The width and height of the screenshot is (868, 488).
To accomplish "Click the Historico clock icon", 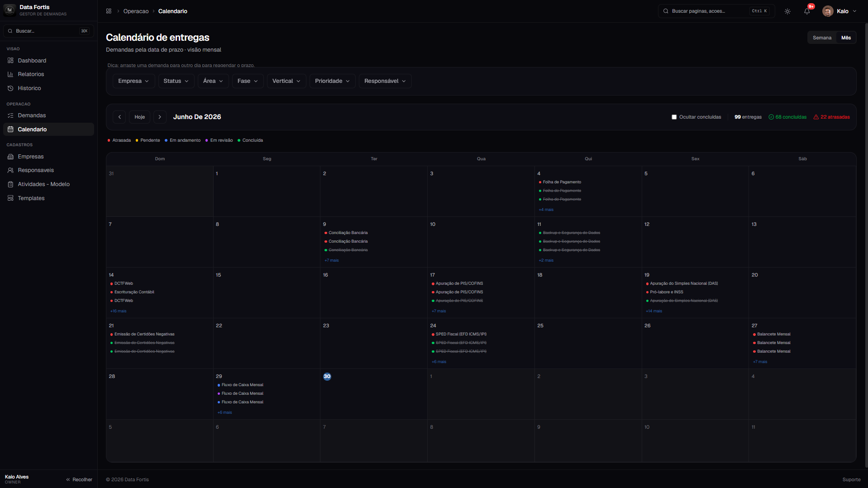I will tap(10, 88).
